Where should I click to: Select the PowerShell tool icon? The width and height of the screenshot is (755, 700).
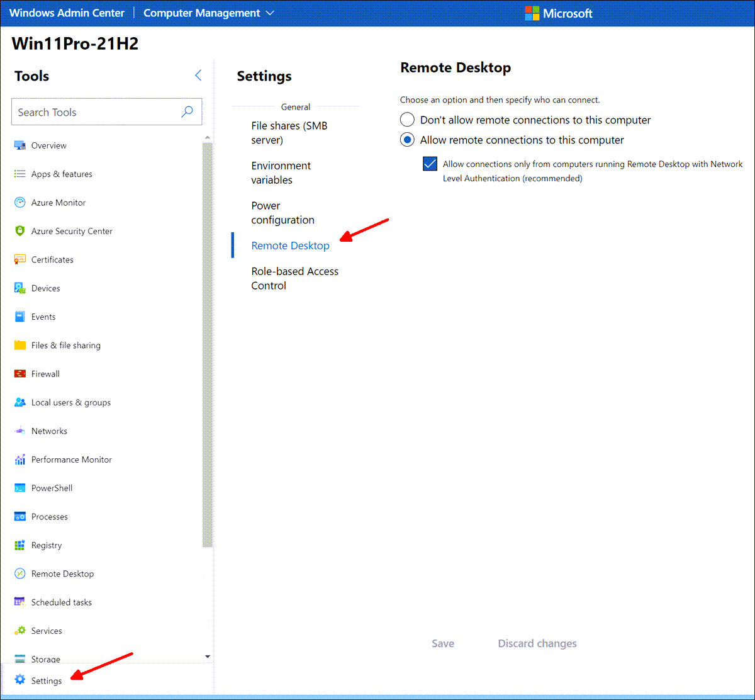pyautogui.click(x=19, y=488)
